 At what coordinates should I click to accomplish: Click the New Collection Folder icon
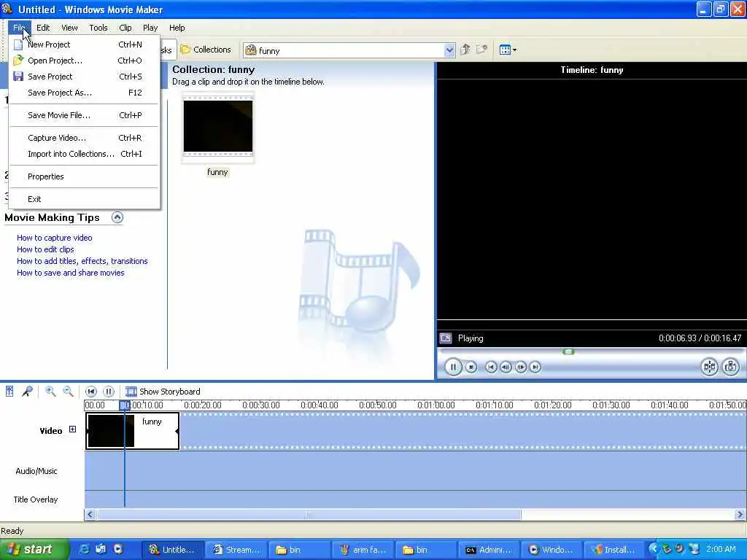(x=481, y=50)
